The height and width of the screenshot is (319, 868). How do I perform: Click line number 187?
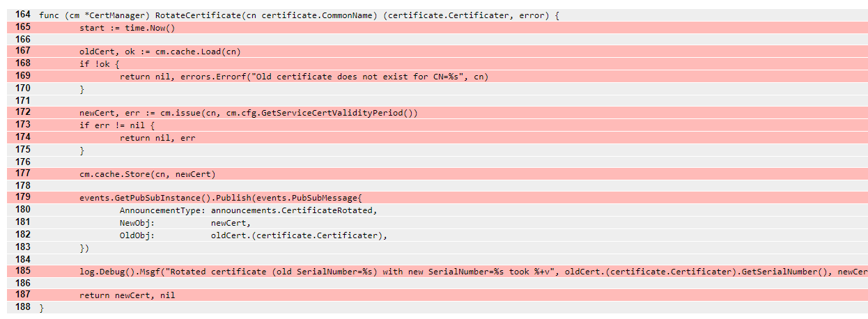[x=22, y=295]
